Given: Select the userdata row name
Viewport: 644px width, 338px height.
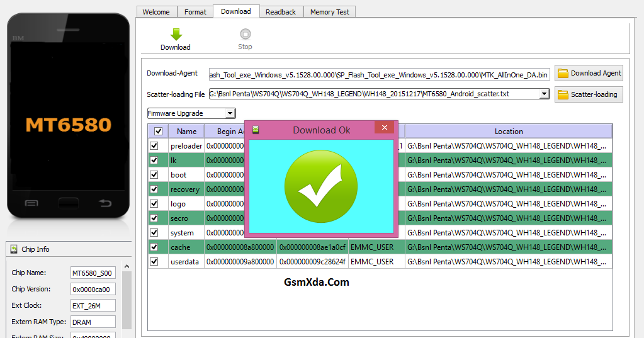Looking at the screenshot, I should 184,262.
